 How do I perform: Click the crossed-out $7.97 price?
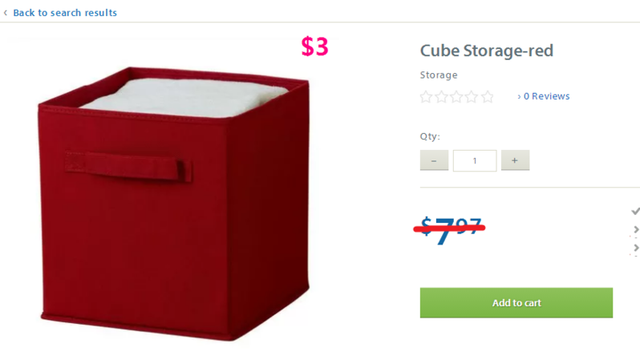point(450,230)
